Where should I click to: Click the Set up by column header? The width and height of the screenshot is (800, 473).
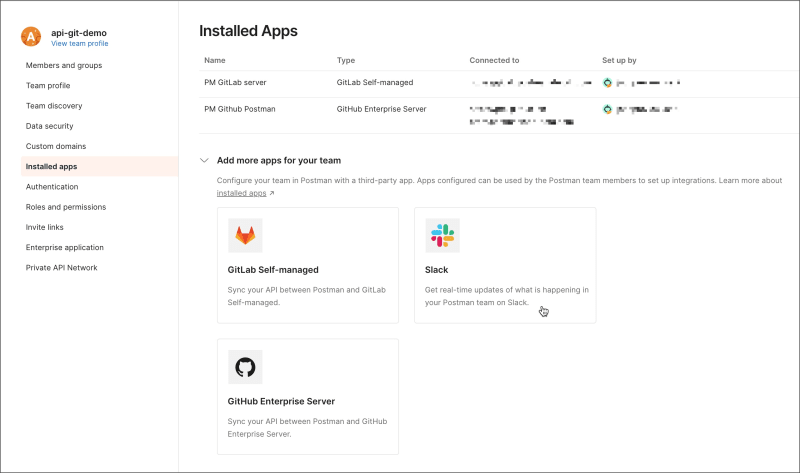click(619, 60)
